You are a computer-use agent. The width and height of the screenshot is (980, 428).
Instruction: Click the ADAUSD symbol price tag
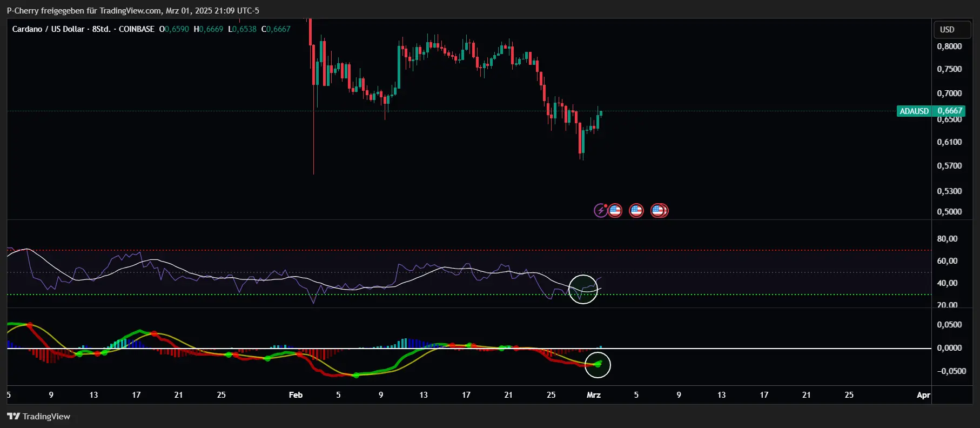click(x=914, y=111)
